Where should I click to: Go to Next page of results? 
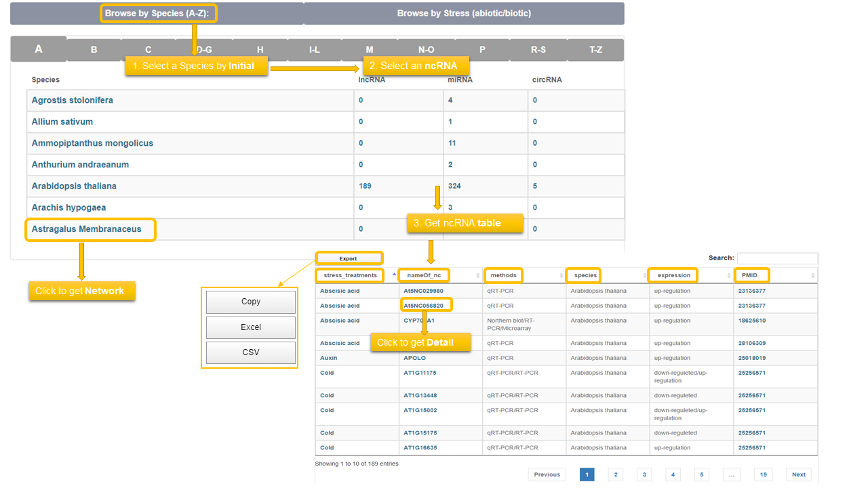(x=799, y=474)
